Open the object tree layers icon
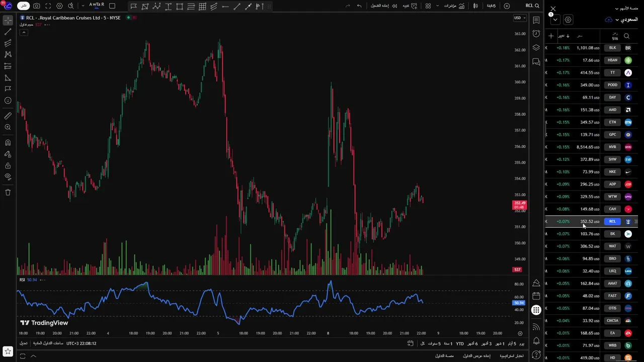This screenshot has height=362, width=644. 536,48
